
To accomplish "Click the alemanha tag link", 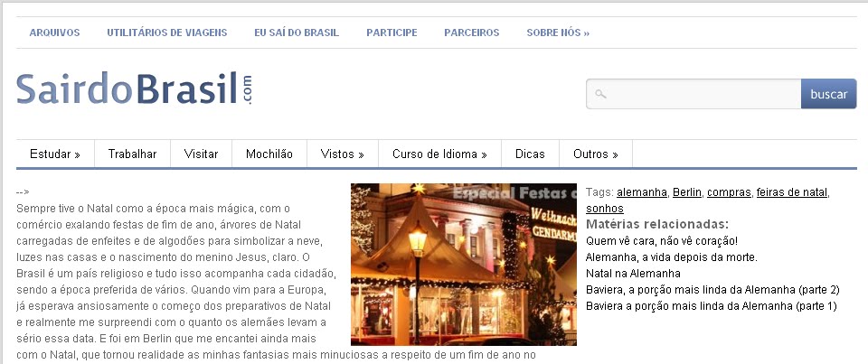I will [x=642, y=192].
